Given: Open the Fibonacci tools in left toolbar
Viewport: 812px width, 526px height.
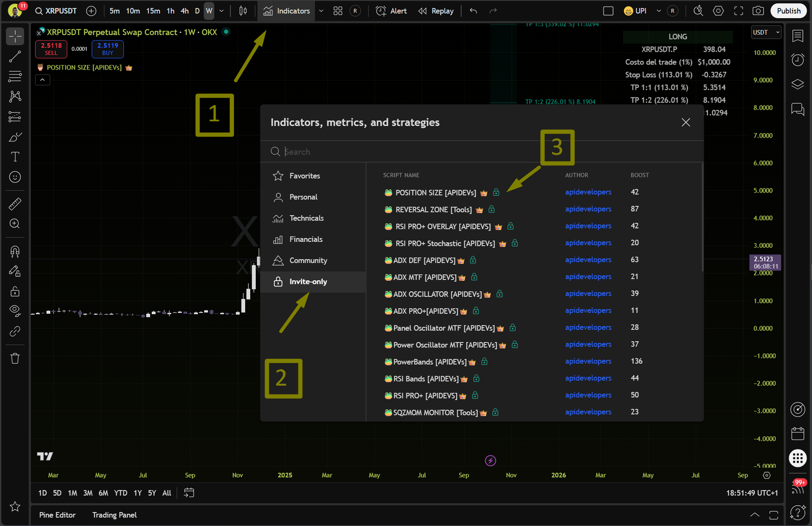Looking at the screenshot, I should click(15, 77).
